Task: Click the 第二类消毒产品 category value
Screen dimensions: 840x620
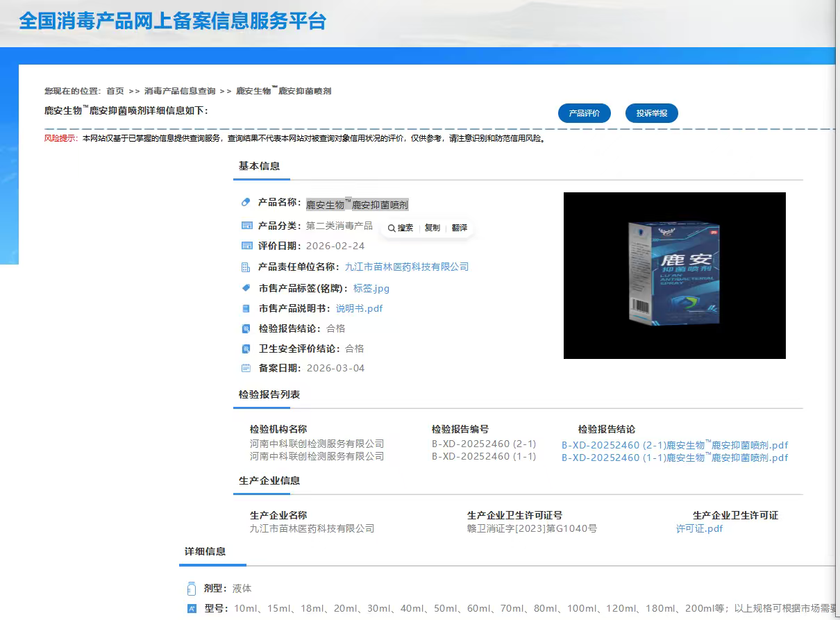Action: 339,226
